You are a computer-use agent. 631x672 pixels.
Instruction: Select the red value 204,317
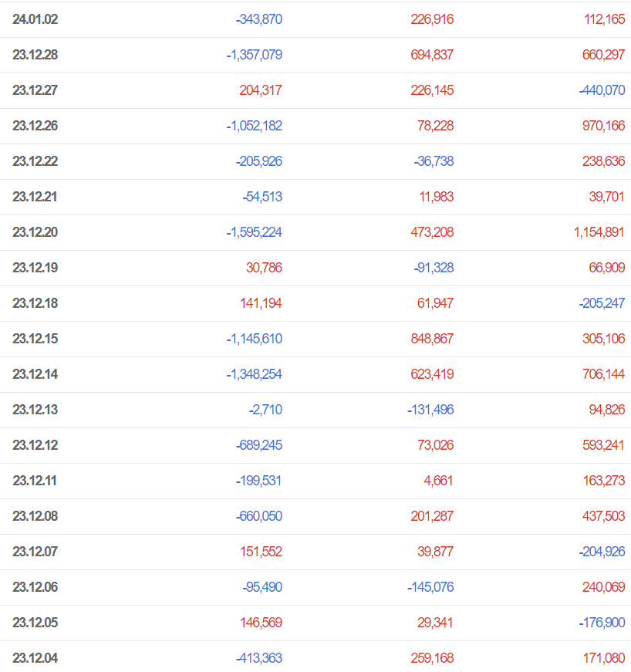pyautogui.click(x=261, y=90)
